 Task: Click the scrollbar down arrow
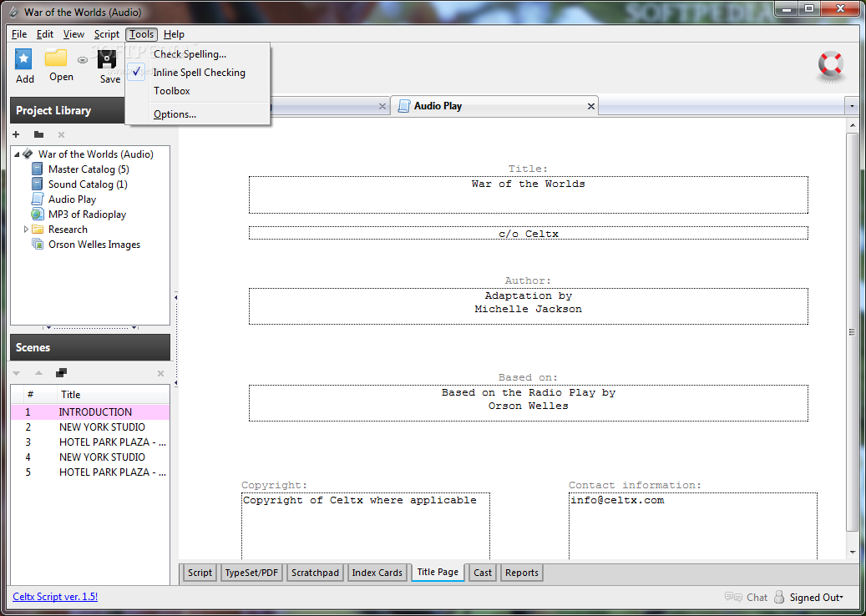[x=852, y=552]
